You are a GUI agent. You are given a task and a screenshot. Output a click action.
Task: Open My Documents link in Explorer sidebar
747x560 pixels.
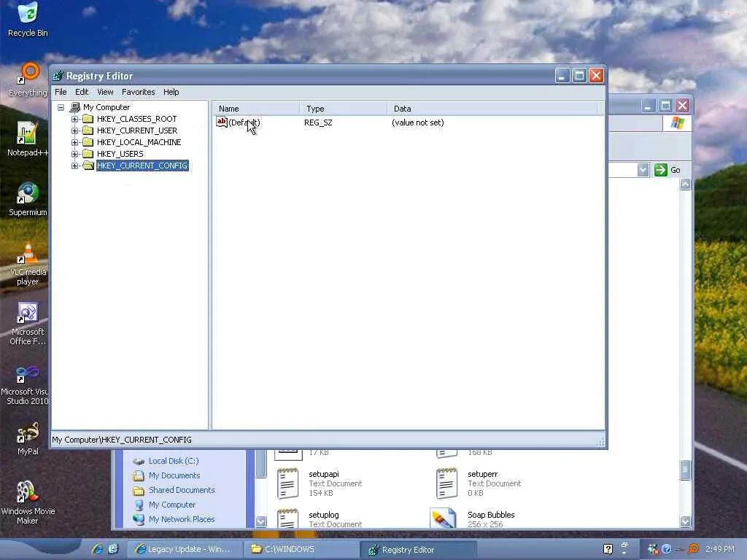(x=174, y=475)
